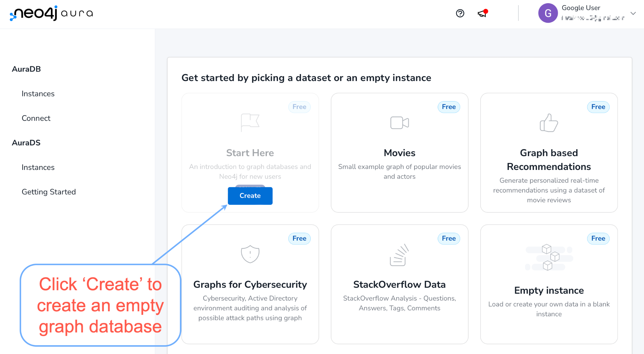Click Free badge on Cybersecurity card
This screenshot has width=644, height=354.
click(299, 238)
